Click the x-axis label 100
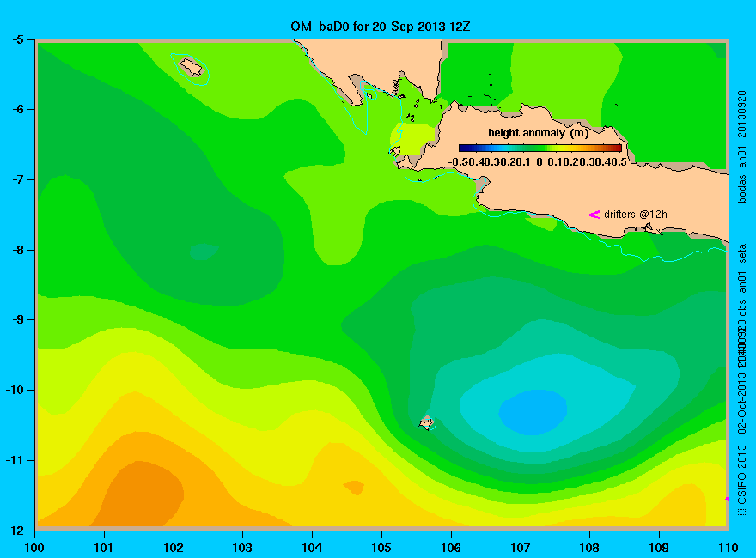 pos(34,548)
